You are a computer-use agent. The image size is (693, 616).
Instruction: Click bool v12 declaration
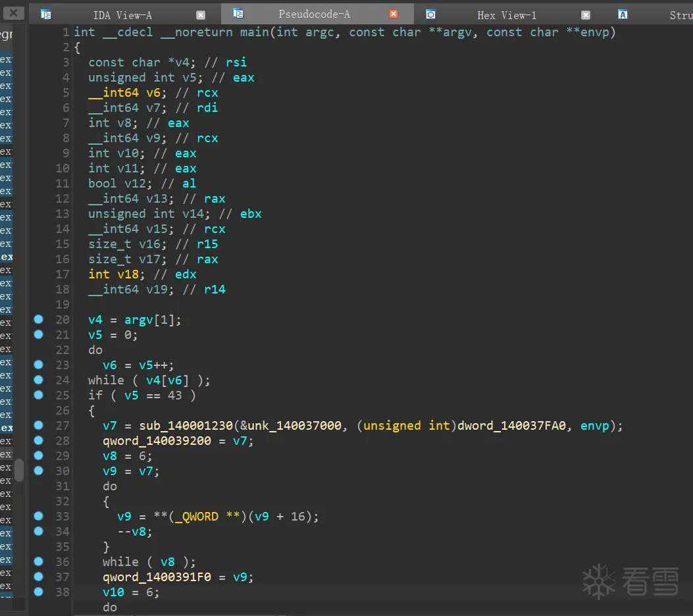(x=120, y=184)
